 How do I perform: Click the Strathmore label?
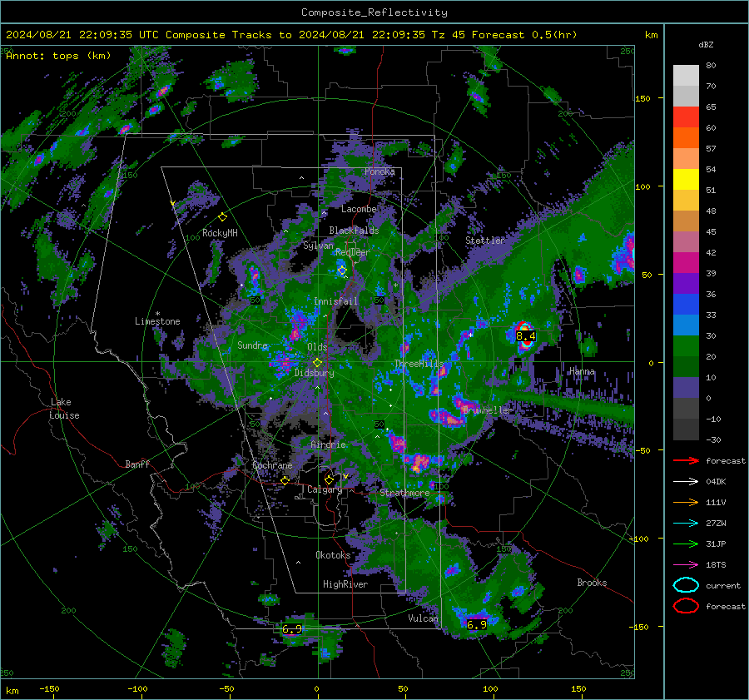tap(404, 493)
